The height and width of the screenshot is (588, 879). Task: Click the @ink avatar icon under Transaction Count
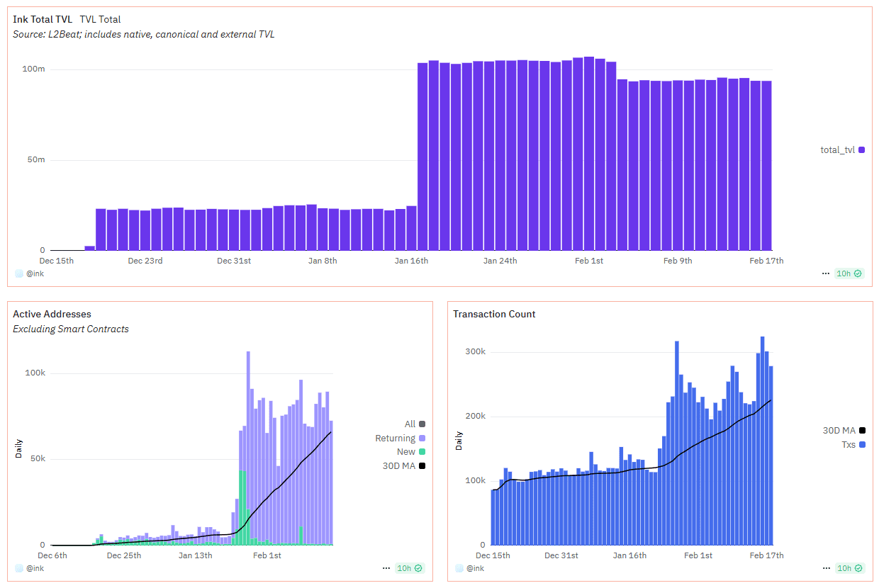tap(459, 568)
